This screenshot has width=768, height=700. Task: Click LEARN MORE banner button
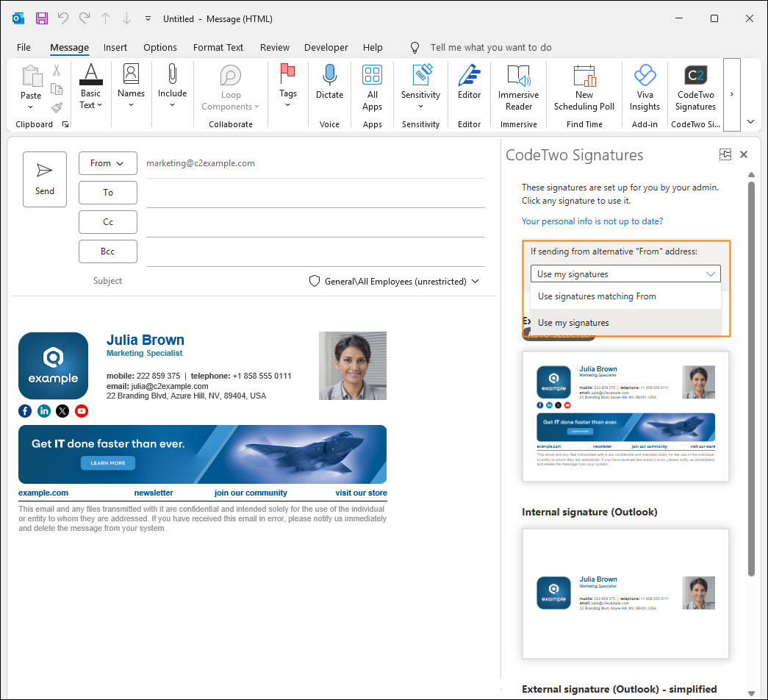[108, 463]
